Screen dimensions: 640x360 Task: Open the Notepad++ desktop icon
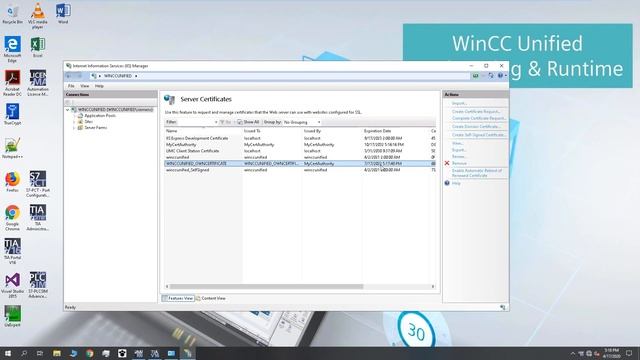(x=12, y=148)
